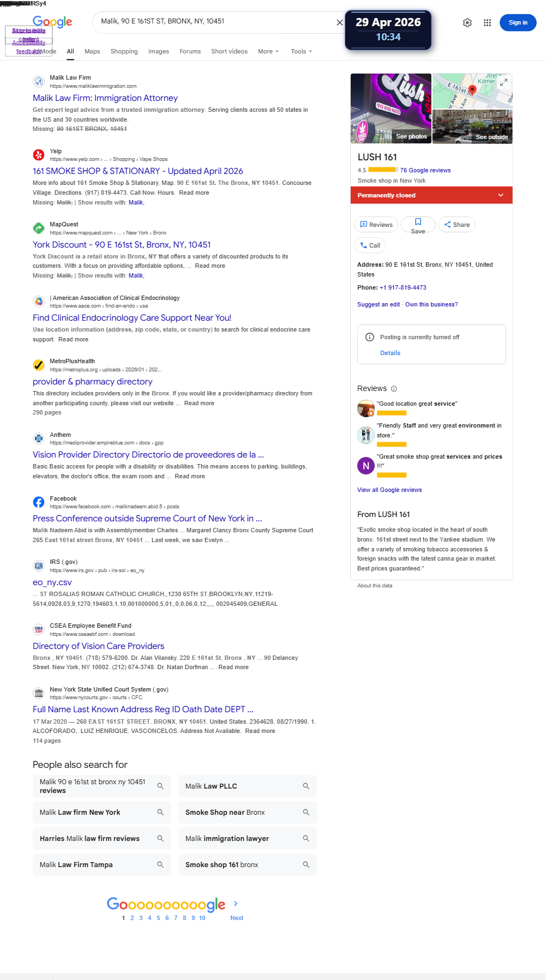Open the More search filters dropdown

(268, 51)
